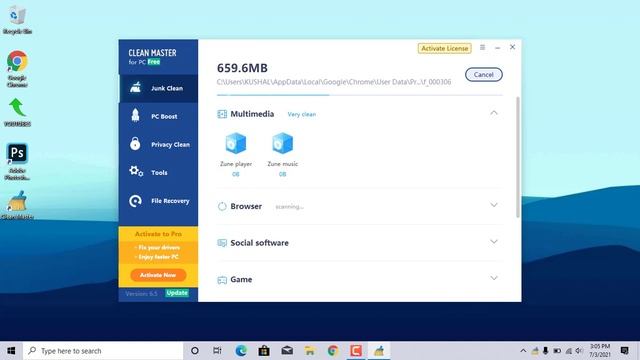
Task: Select the Recycle Bin desktop icon
Action: tap(17, 20)
